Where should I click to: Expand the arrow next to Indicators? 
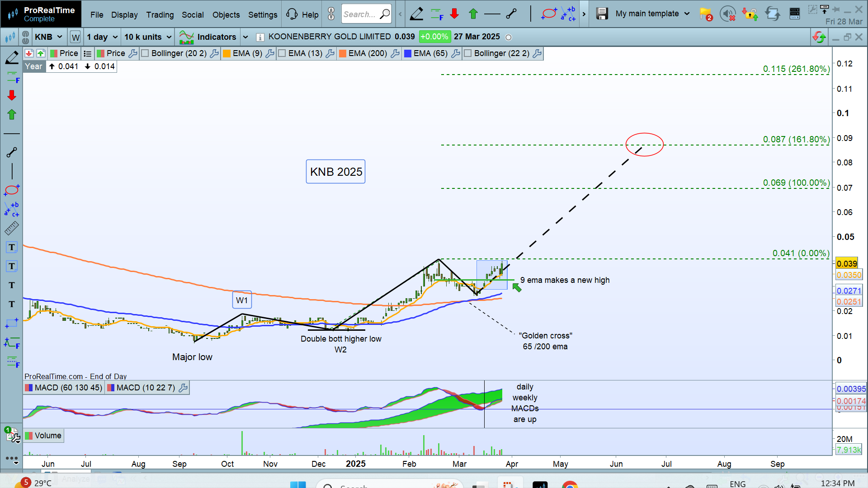click(245, 37)
